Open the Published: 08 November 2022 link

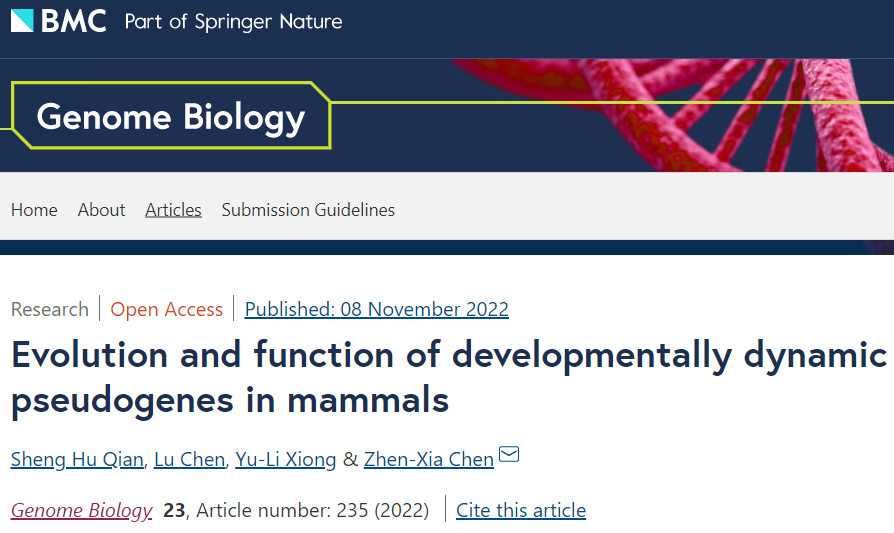tap(376, 309)
